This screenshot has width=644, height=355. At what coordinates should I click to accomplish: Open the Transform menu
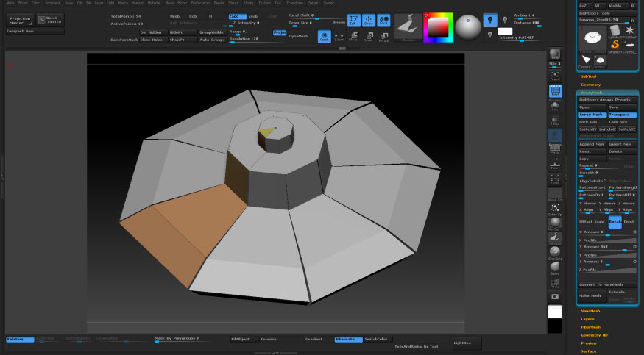coord(294,3)
